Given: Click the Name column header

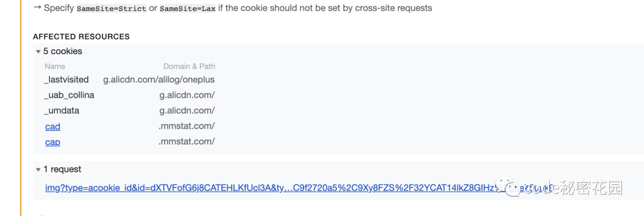Looking at the screenshot, I should (x=55, y=67).
